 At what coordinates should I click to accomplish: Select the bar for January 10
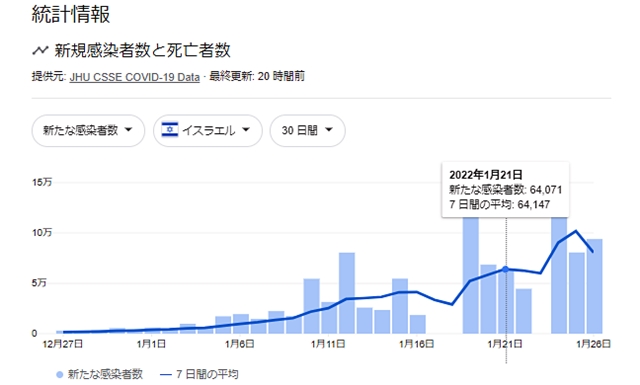pos(311,306)
